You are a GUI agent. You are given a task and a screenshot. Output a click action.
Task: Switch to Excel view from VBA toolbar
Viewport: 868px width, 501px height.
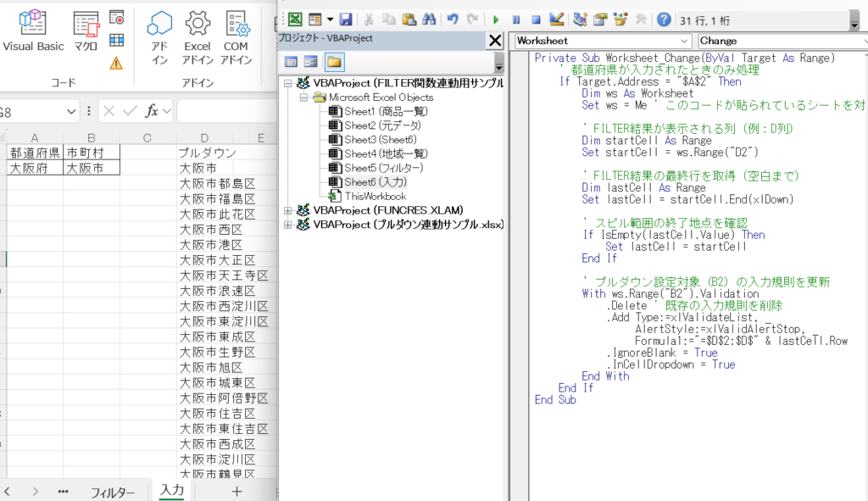pyautogui.click(x=295, y=20)
